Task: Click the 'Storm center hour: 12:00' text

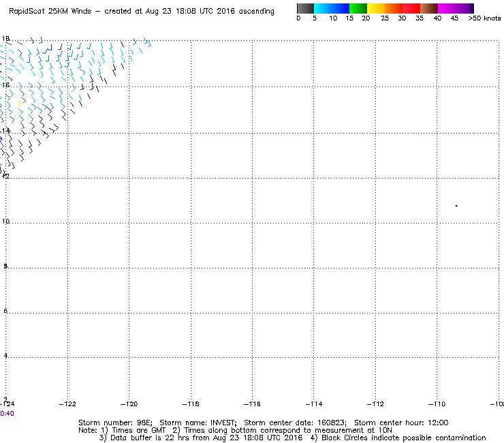Action: (x=401, y=423)
